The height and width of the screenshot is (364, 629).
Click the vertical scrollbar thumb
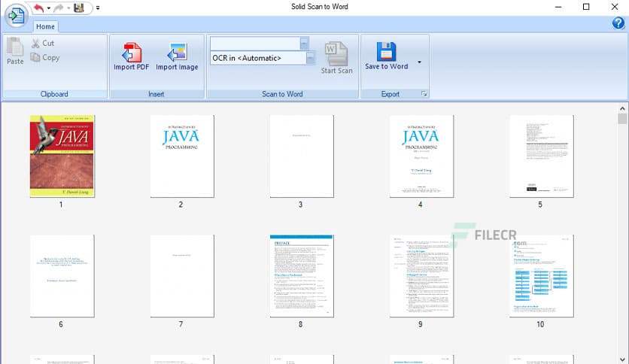pyautogui.click(x=622, y=119)
